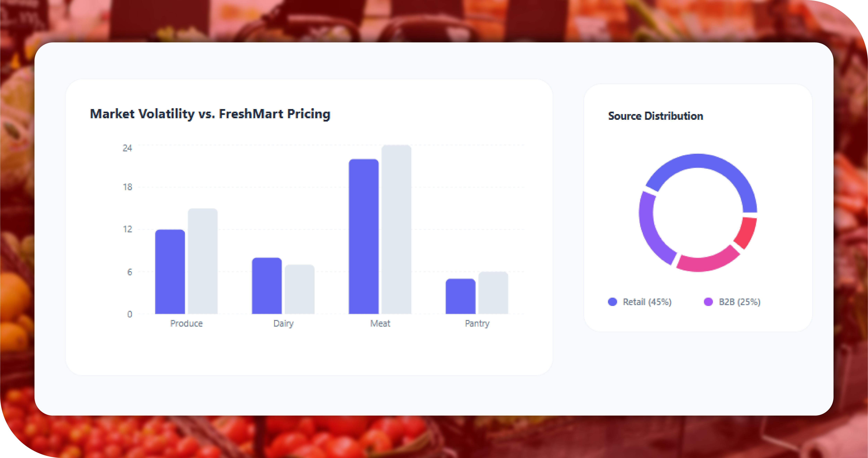Click the tall gray Meat bar
Viewport: 868px width, 458px height.
[396, 229]
